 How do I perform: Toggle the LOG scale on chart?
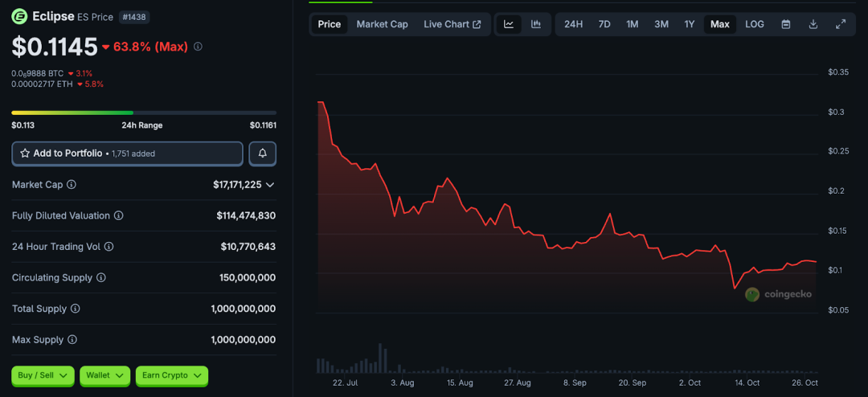point(755,24)
